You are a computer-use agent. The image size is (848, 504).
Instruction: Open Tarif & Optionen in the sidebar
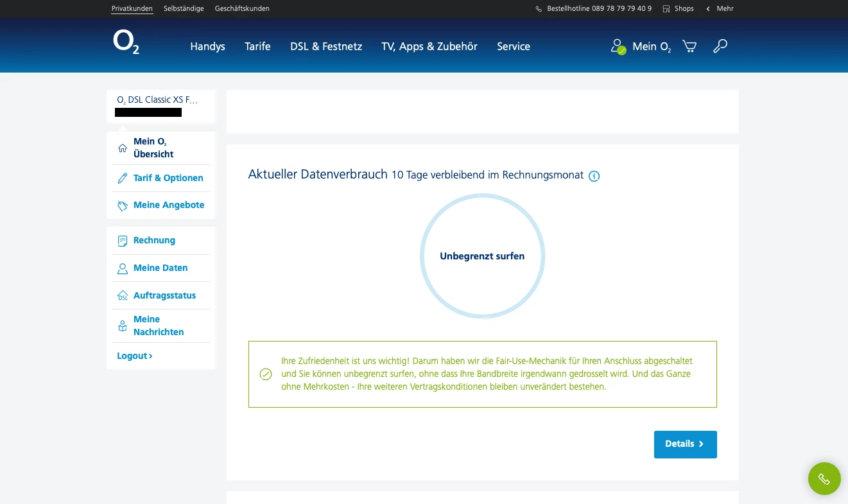pos(168,178)
